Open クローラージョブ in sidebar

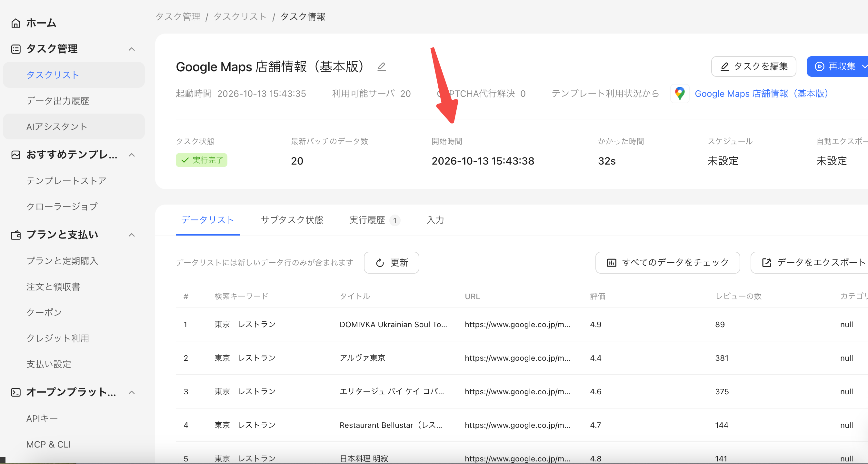coord(74,206)
